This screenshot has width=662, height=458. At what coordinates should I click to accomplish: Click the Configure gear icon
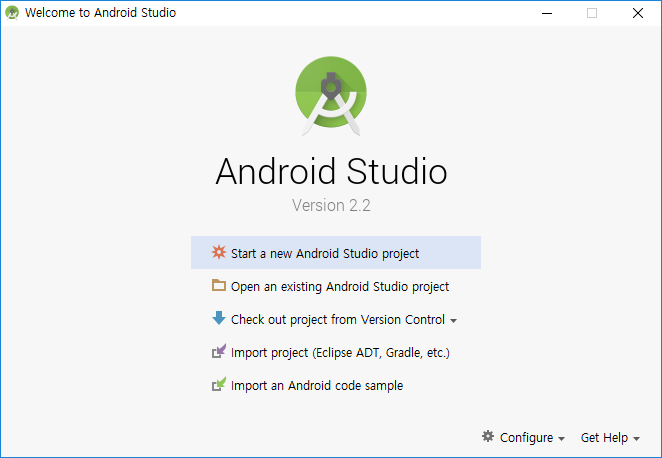pos(488,436)
